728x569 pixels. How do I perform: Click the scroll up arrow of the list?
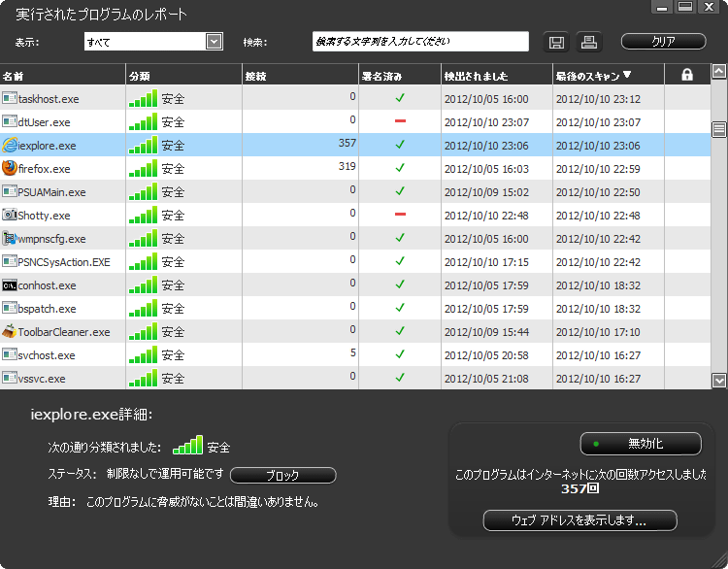coord(719,71)
